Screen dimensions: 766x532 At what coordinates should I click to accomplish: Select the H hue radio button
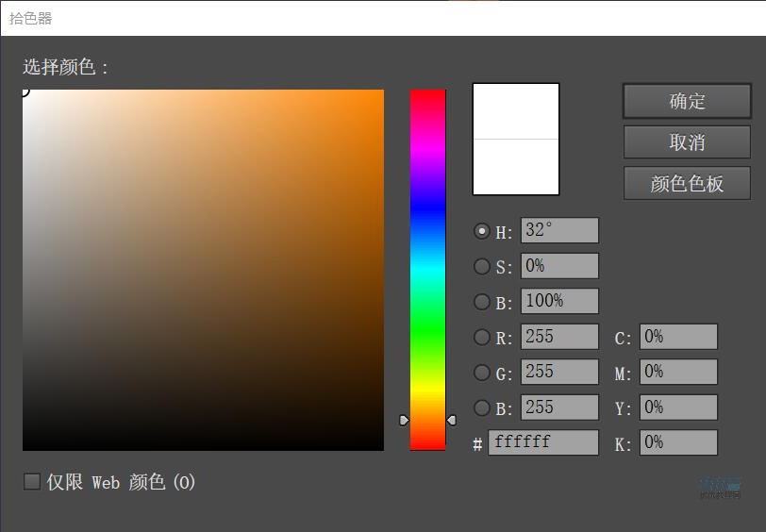[482, 231]
